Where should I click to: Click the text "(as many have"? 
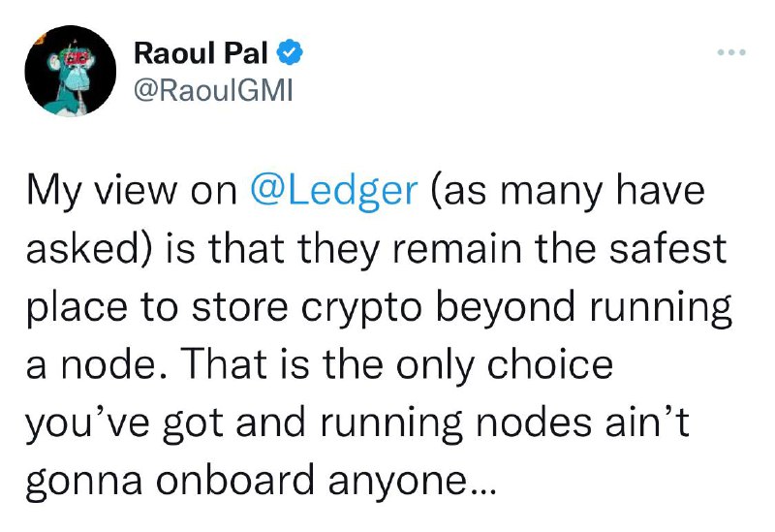tap(568, 191)
